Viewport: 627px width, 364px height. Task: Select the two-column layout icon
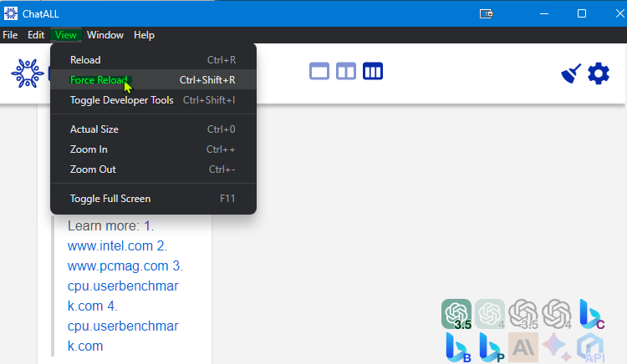pyautogui.click(x=346, y=72)
